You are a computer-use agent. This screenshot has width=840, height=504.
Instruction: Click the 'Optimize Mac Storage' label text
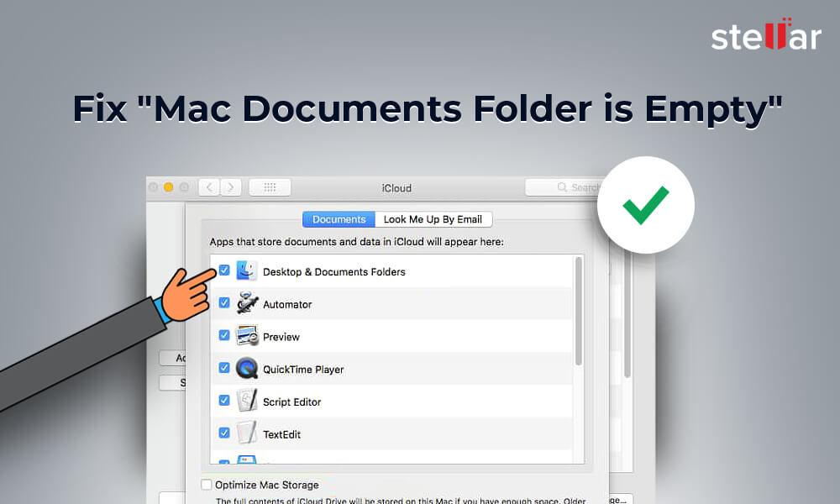[x=267, y=485]
